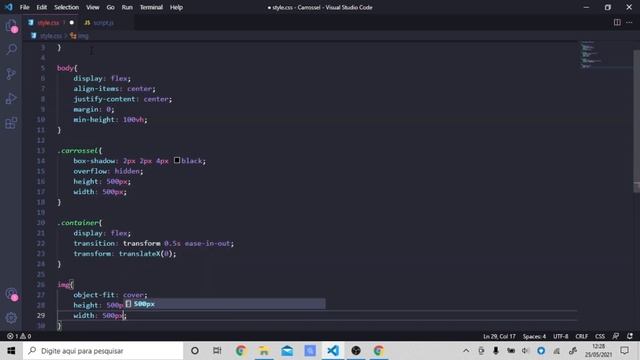Click the black color swatch in box-shadow
This screenshot has height=360, width=640.
(177, 160)
